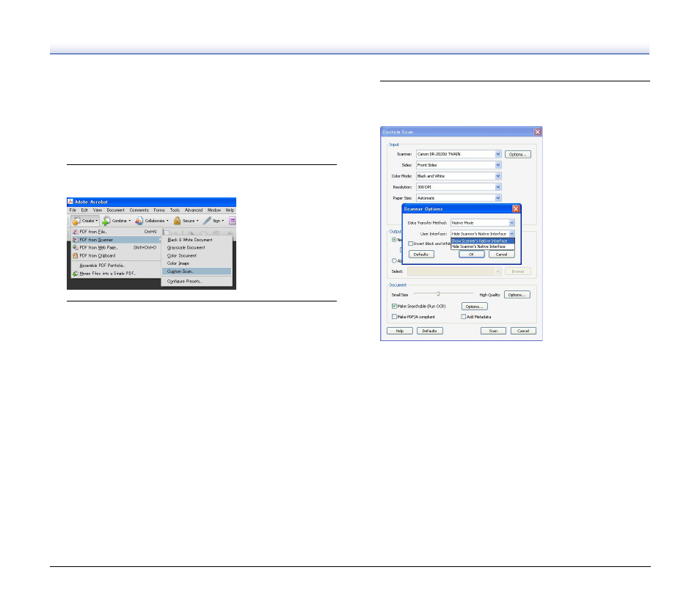Viewport: 700px width, 600px height.
Task: Click the Collaborate people icon
Action: point(139,221)
